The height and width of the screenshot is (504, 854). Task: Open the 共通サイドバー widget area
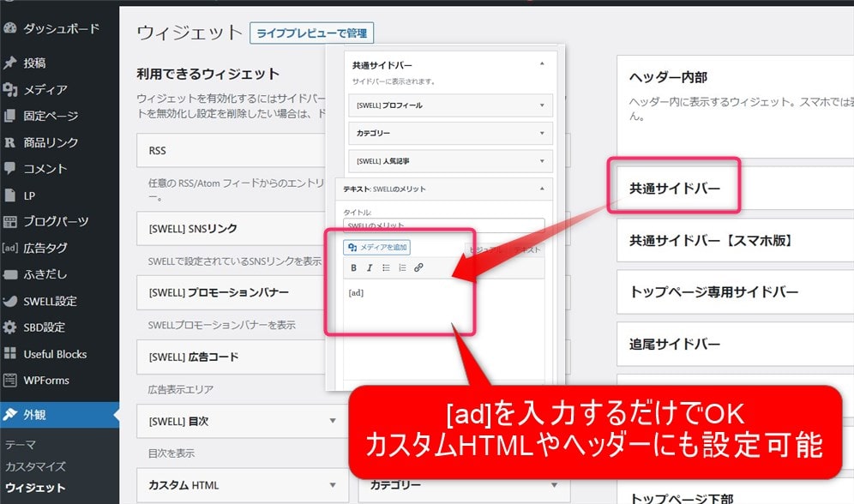point(736,189)
